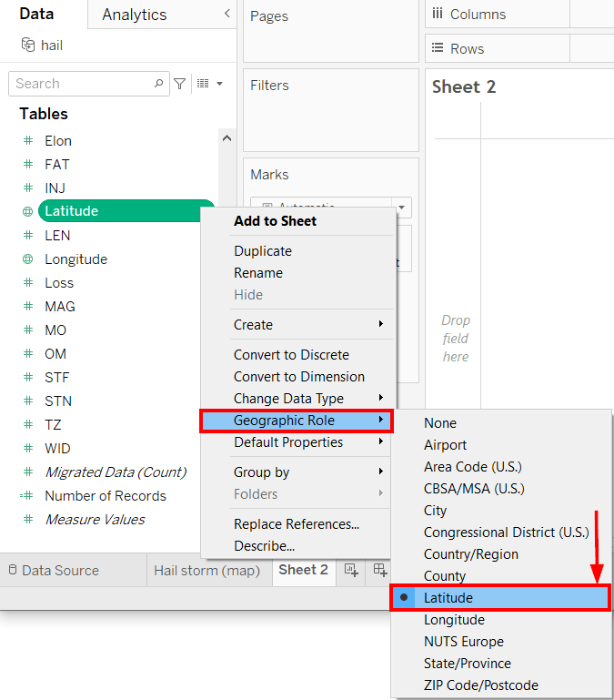Click the hail data source icon
The width and height of the screenshot is (614, 700).
tap(28, 45)
